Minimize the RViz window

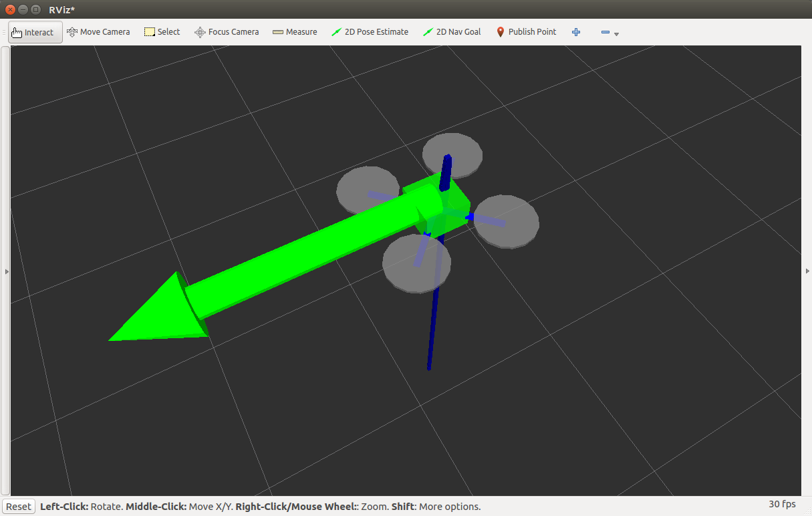point(23,9)
